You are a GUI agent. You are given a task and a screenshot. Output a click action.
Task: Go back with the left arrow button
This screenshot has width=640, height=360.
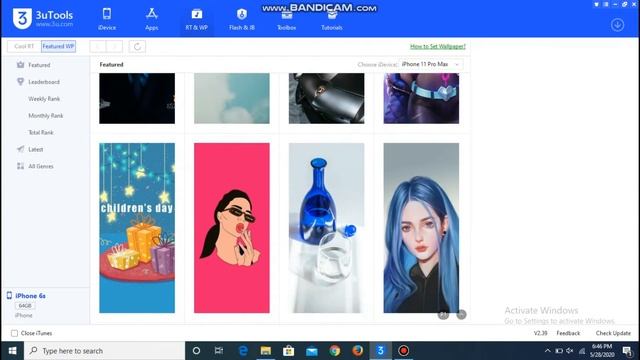(x=98, y=47)
